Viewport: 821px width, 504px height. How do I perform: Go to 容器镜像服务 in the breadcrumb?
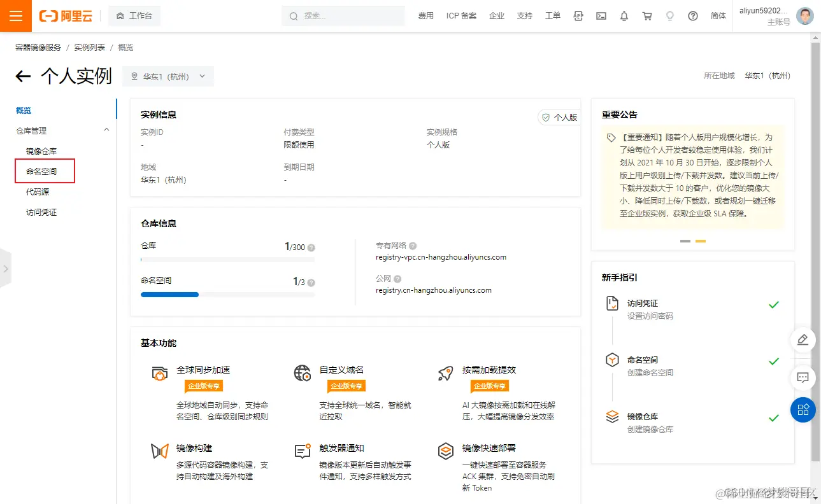(38, 48)
